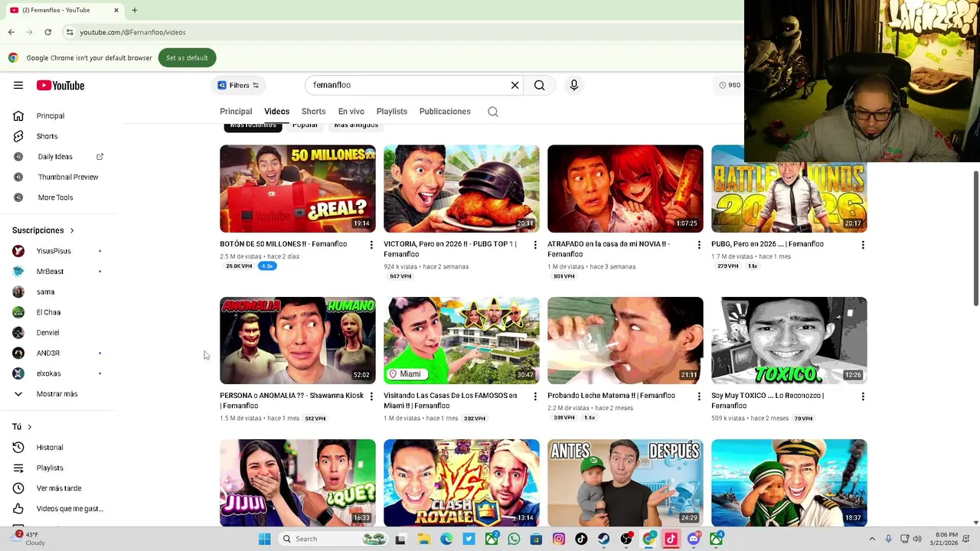This screenshot has height=551, width=980.
Task: Open File Explorer from the taskbar
Action: 423,539
